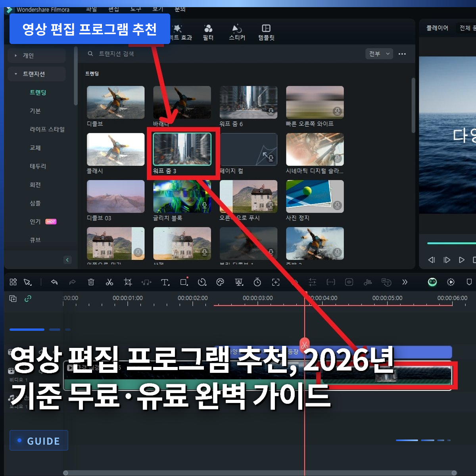Click the render preview icon
The width and height of the screenshot is (476, 476).
pos(451,282)
